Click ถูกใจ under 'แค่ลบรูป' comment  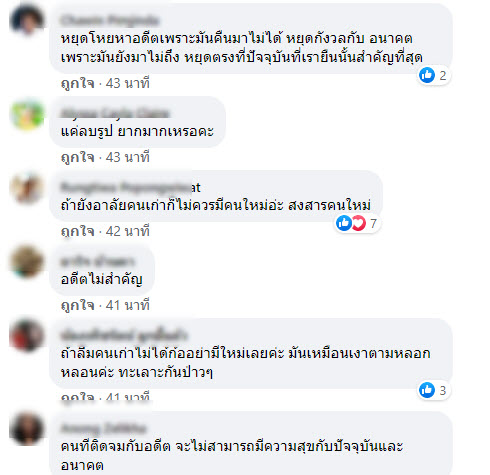tap(78, 157)
